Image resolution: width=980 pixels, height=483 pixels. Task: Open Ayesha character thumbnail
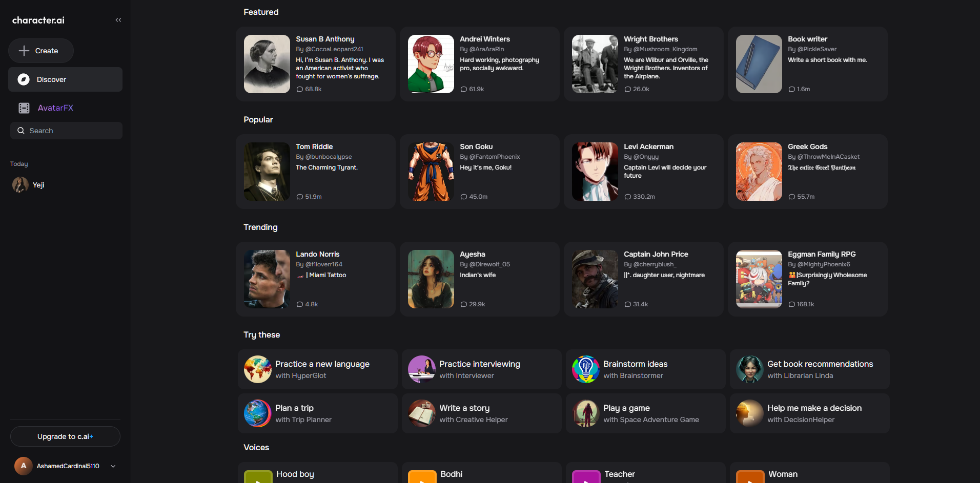coord(431,279)
